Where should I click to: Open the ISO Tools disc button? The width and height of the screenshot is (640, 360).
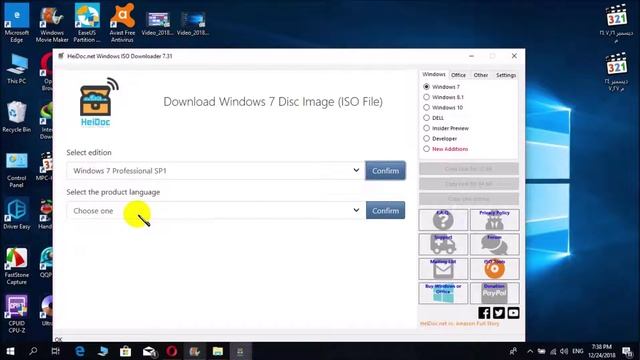point(494,269)
